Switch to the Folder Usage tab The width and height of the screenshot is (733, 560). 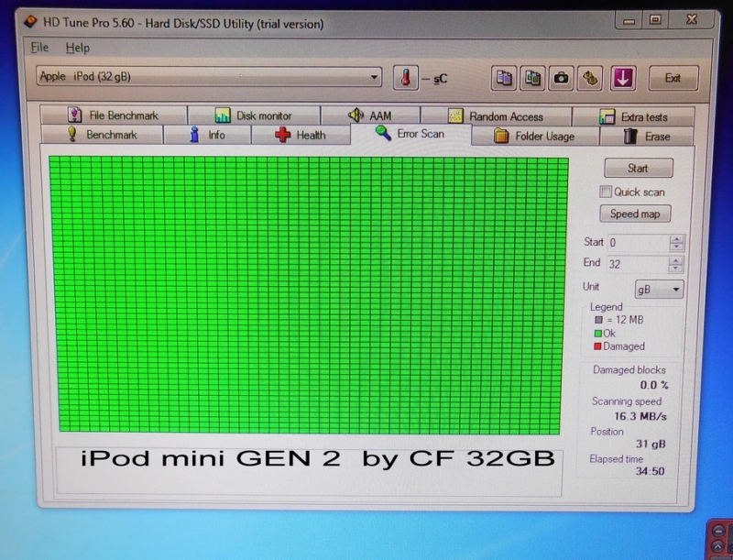(x=535, y=137)
